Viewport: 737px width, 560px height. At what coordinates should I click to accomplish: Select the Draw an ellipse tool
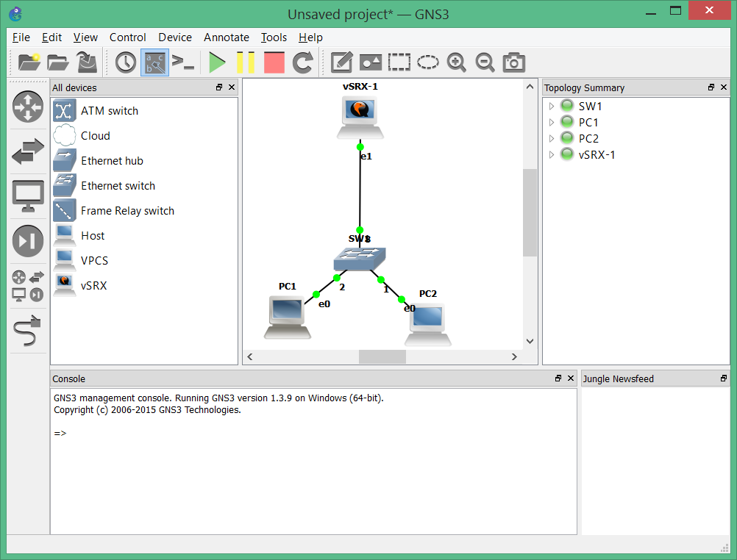pos(428,62)
